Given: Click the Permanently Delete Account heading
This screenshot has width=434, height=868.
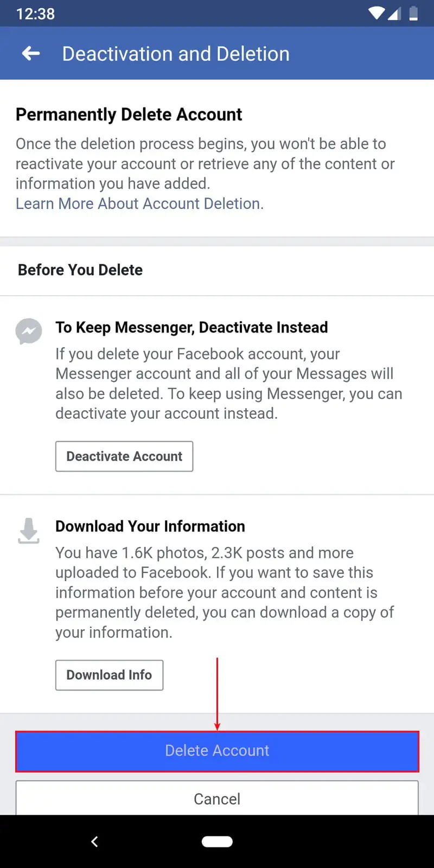Looking at the screenshot, I should [x=129, y=114].
